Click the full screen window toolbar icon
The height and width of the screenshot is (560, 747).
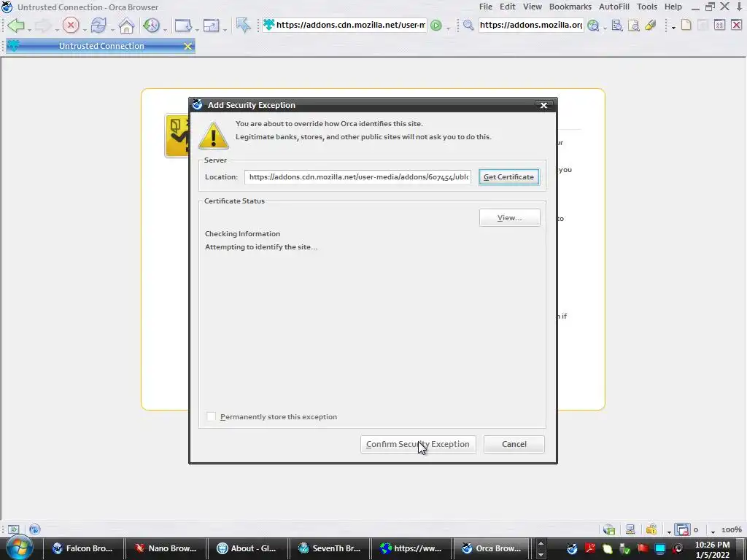click(x=211, y=26)
